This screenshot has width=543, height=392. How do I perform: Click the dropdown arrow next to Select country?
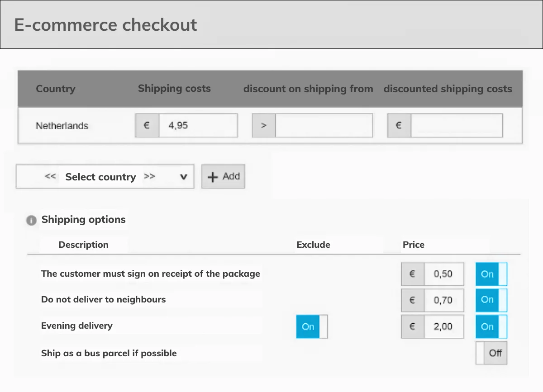(183, 177)
